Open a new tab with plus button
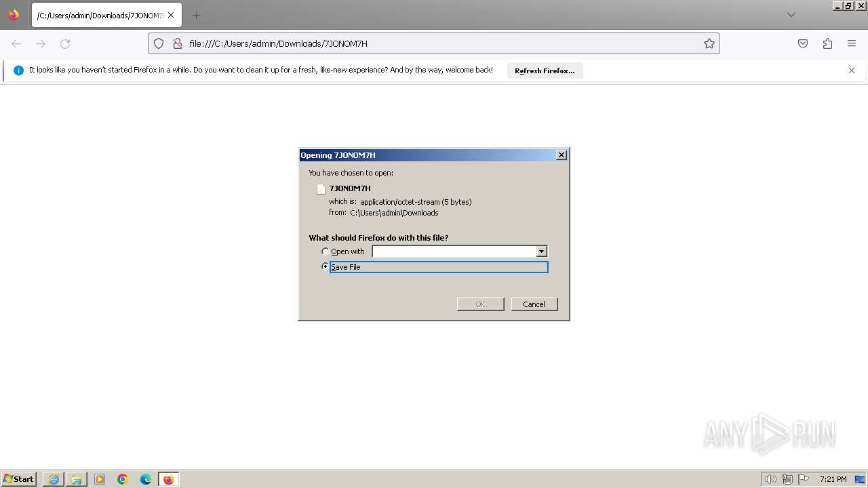 pos(196,15)
